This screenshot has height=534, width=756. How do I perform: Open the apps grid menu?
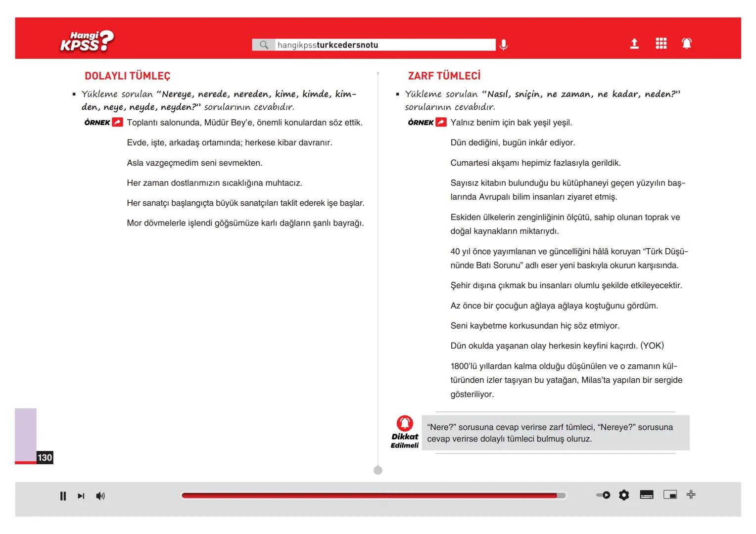[x=661, y=44]
